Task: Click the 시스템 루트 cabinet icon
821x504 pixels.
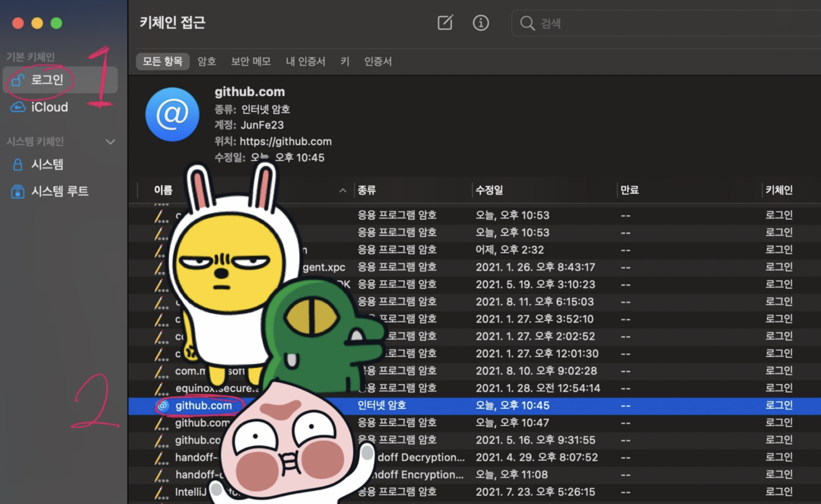Action: pyautogui.click(x=18, y=191)
